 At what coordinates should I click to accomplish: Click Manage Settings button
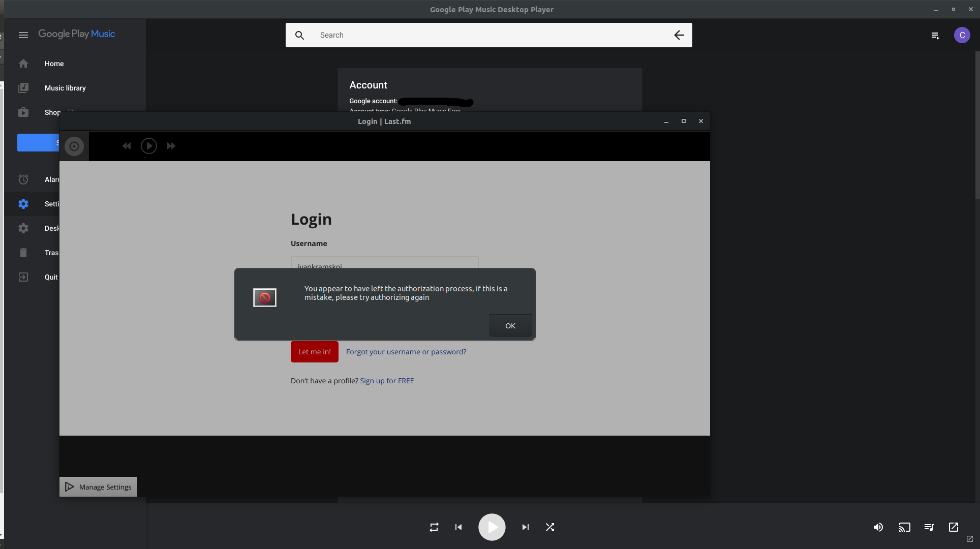coord(99,487)
